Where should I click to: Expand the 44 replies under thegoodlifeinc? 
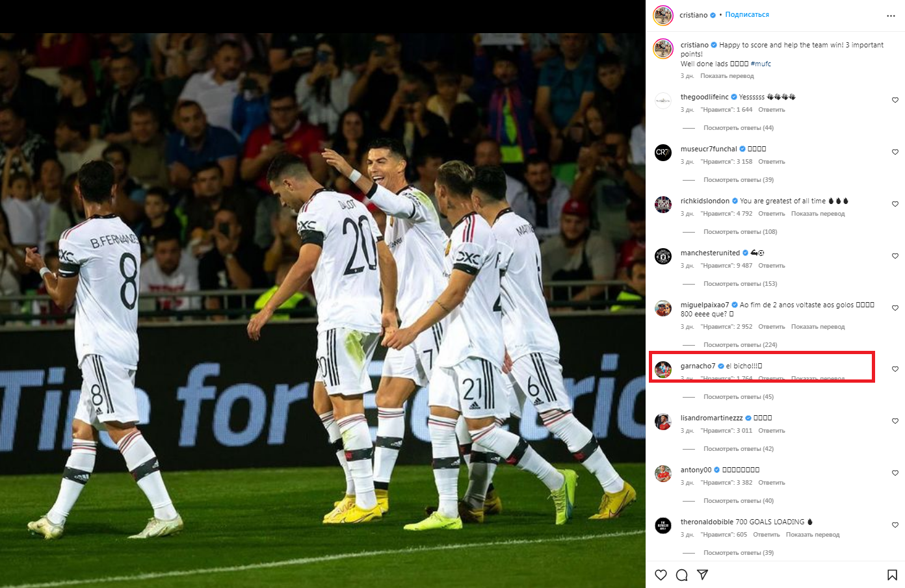pos(739,128)
